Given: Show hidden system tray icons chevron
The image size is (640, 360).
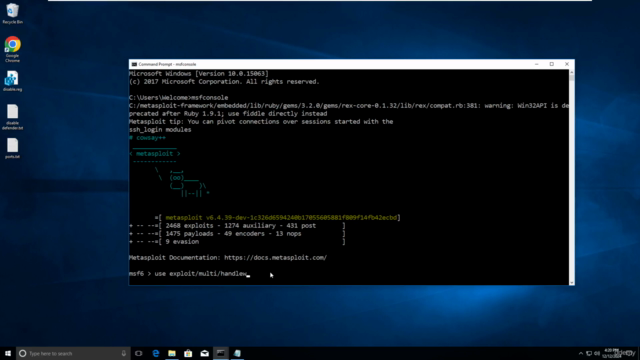Looking at the screenshot, I should click(581, 353).
